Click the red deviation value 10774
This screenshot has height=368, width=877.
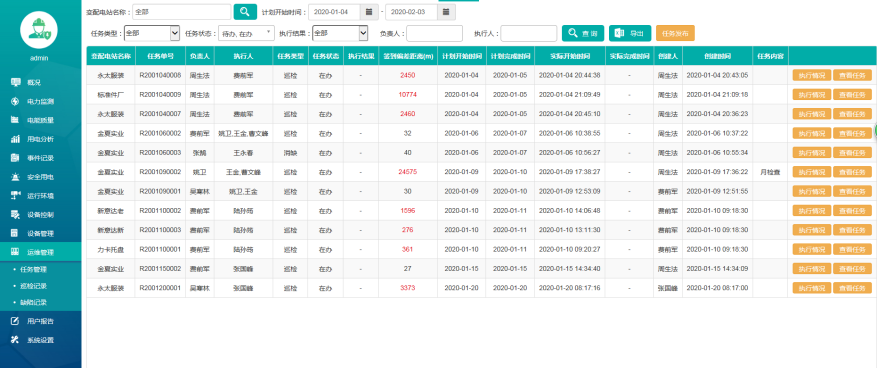[x=408, y=95]
